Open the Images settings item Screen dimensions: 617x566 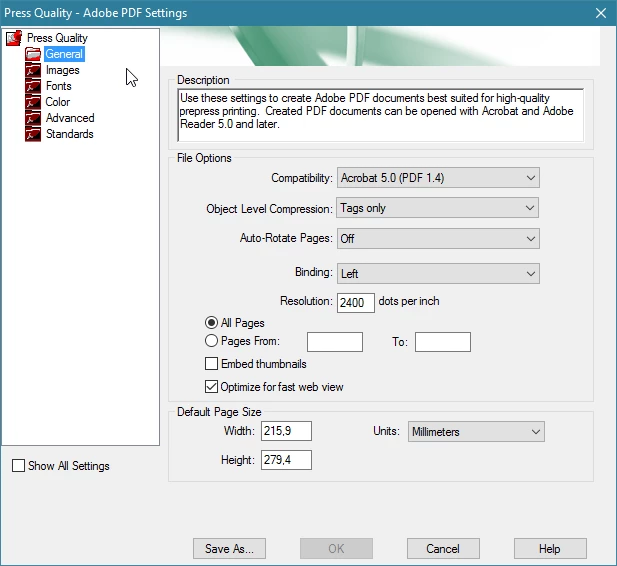[63, 70]
